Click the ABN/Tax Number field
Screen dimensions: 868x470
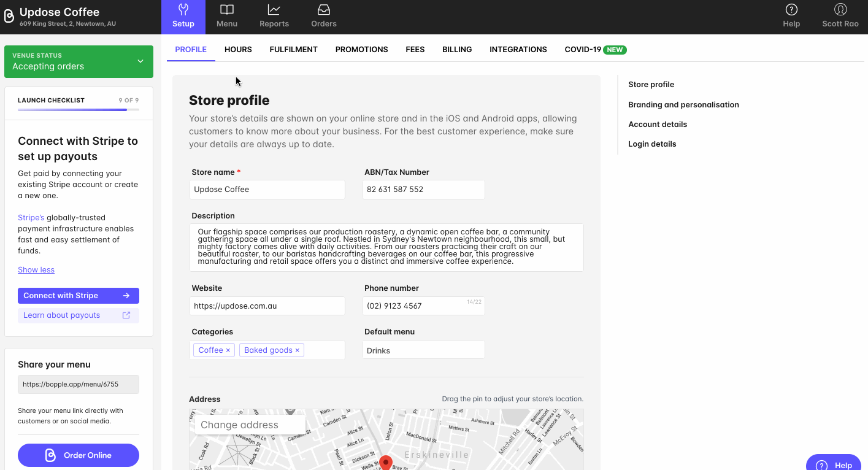(x=423, y=190)
